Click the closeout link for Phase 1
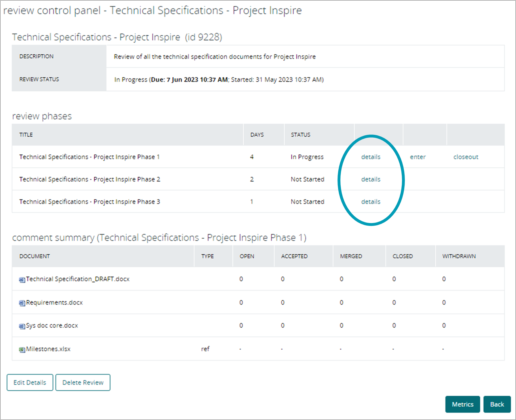516x420 pixels. [466, 157]
